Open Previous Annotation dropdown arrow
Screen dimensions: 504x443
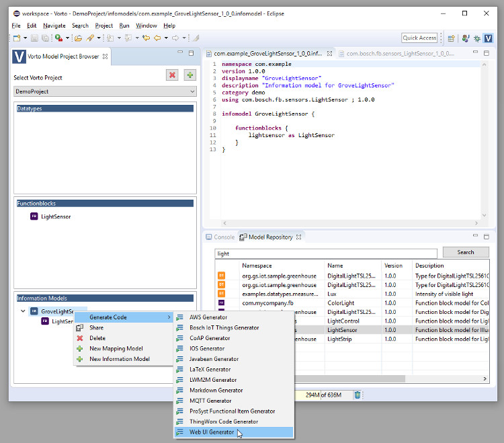click(137, 38)
